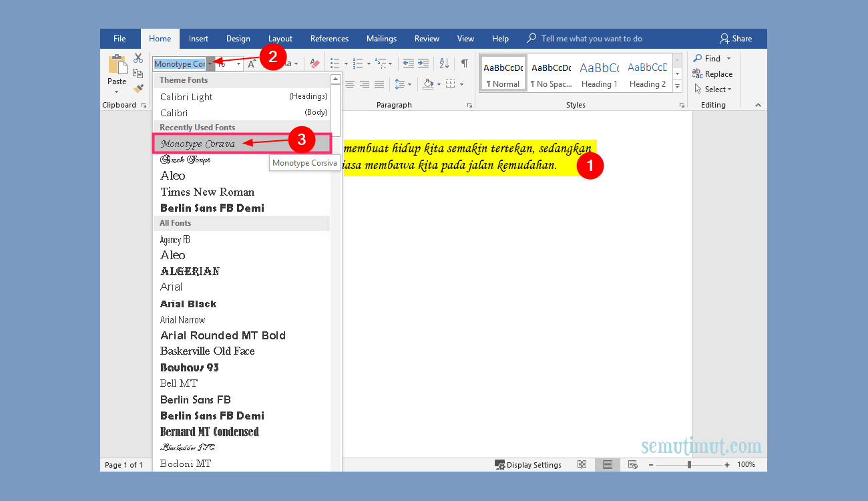Image resolution: width=868 pixels, height=501 pixels.
Task: Apply the Heading 1 style
Action: click(x=599, y=73)
